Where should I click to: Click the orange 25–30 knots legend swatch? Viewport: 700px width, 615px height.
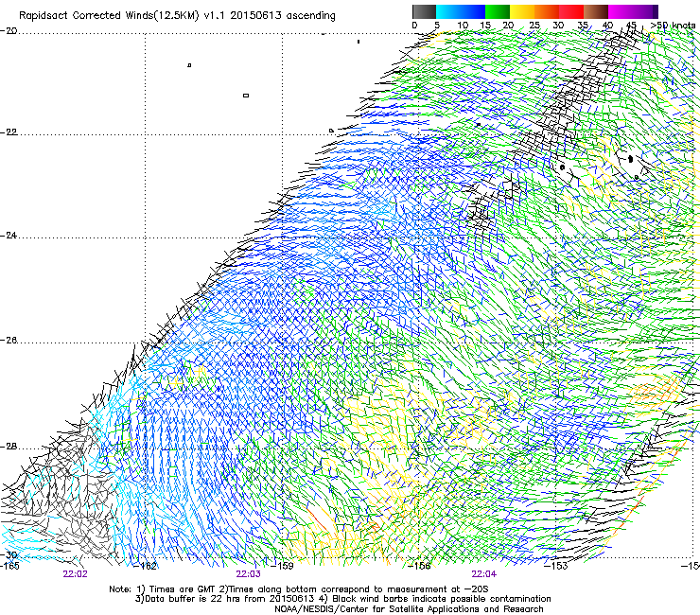[547, 11]
